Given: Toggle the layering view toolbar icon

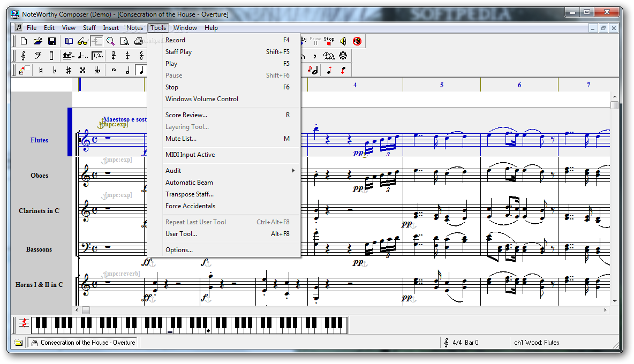Looking at the screenshot, I should (96, 41).
